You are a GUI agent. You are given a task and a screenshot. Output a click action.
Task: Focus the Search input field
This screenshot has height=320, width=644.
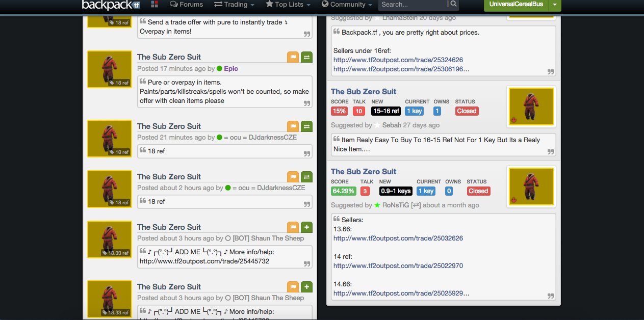pos(413,5)
